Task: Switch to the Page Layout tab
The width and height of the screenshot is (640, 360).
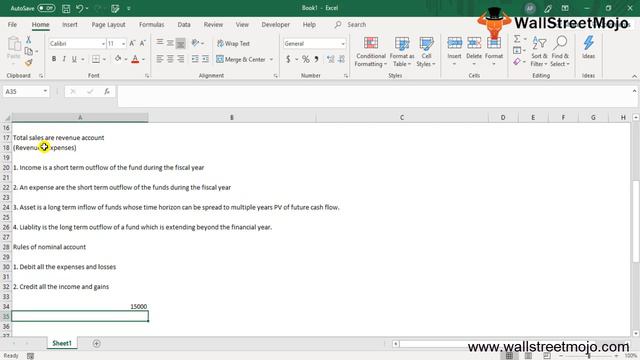Action: 108,24
